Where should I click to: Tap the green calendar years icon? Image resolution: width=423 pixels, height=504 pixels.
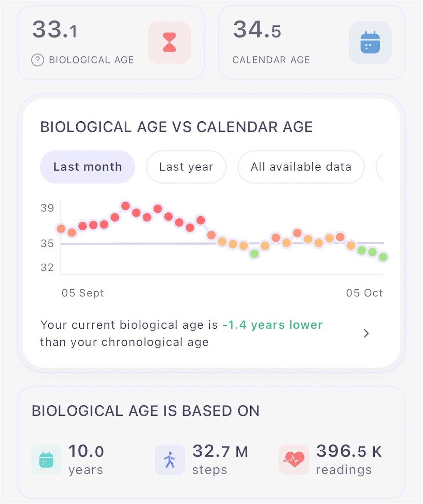(46, 460)
